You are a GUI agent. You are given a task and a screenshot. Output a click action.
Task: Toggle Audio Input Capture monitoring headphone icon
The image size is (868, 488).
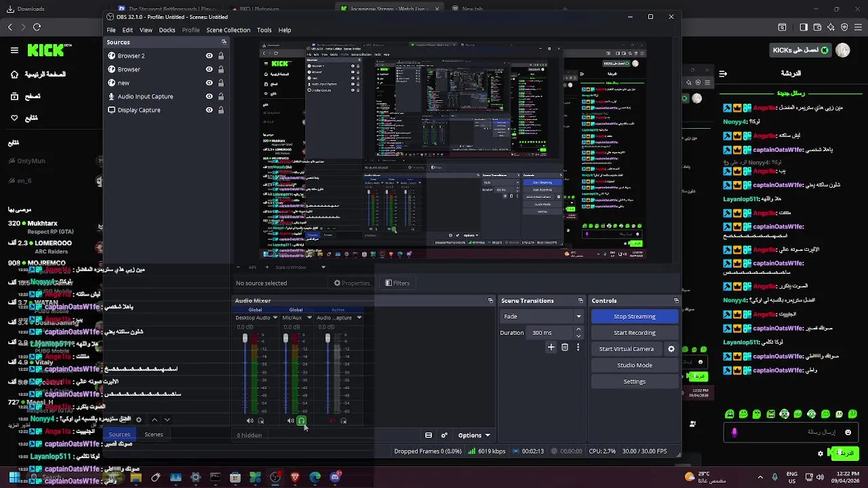[344, 421]
